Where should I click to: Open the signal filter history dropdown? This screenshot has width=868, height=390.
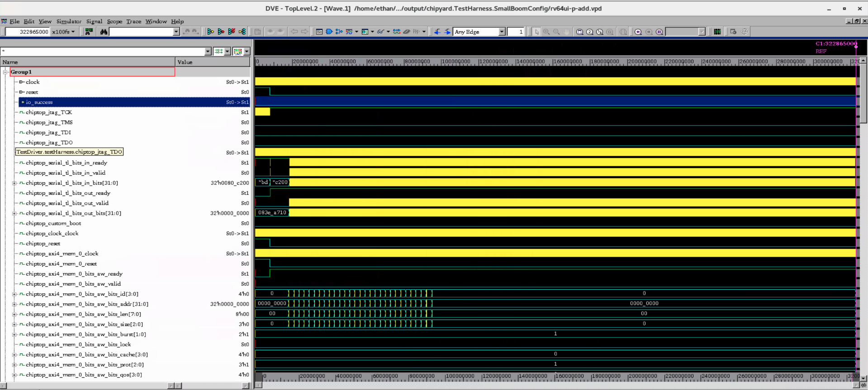[x=208, y=51]
